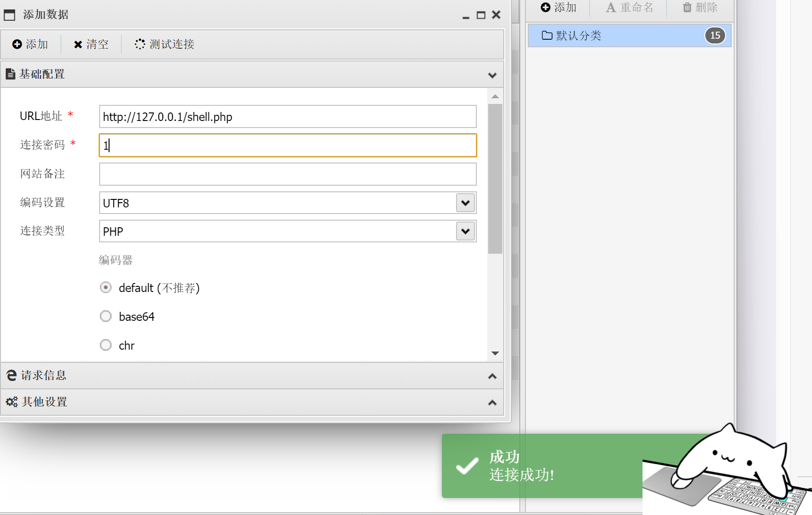The image size is (812, 515).
Task: Select the 默认分类 category item
Action: pos(630,35)
